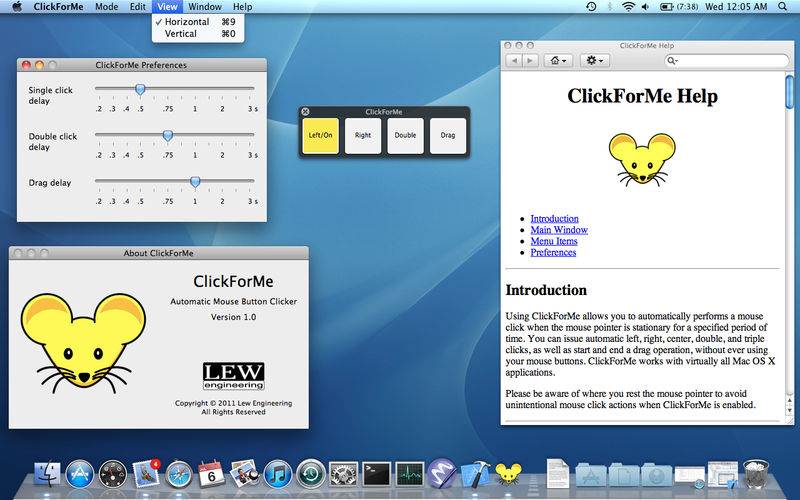
Task: Click the Help window search field
Action: [x=727, y=61]
